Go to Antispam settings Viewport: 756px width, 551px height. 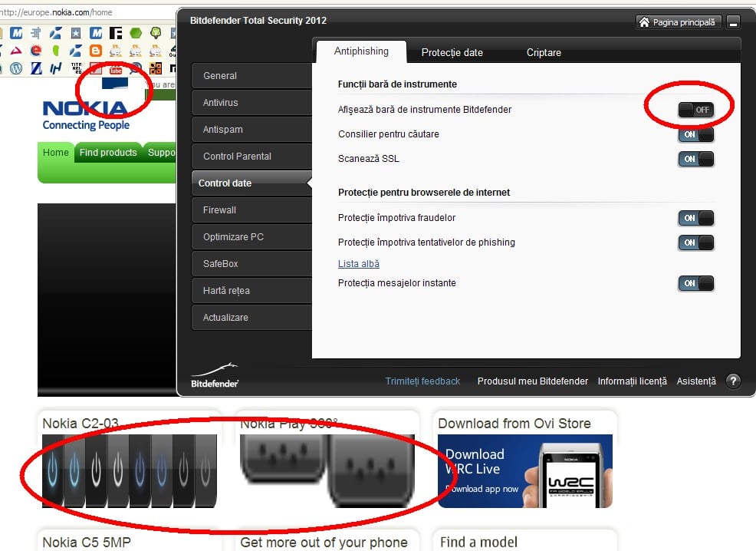[x=251, y=129]
